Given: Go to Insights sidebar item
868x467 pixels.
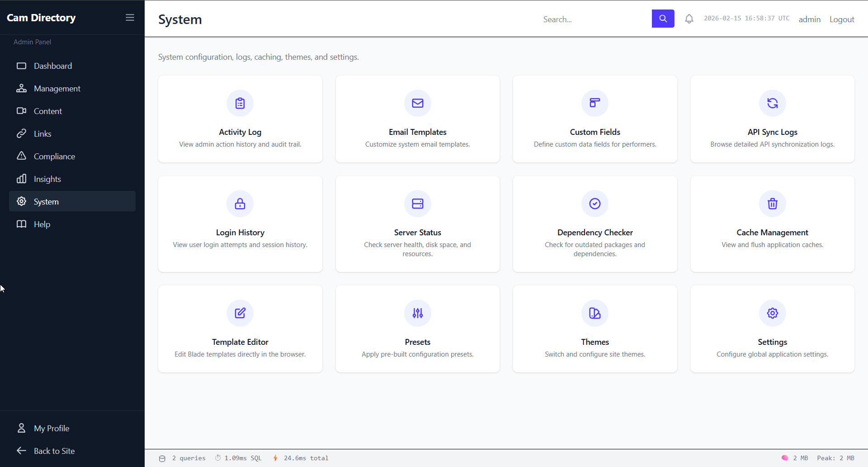Looking at the screenshot, I should 47,179.
